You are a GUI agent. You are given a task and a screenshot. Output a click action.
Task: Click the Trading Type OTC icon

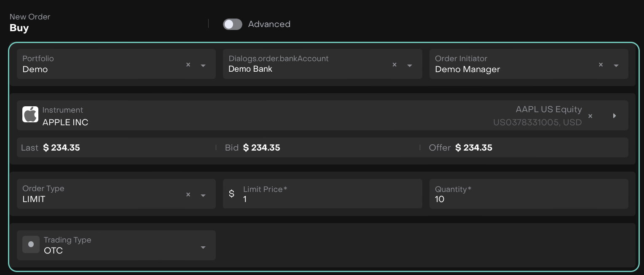(x=31, y=244)
